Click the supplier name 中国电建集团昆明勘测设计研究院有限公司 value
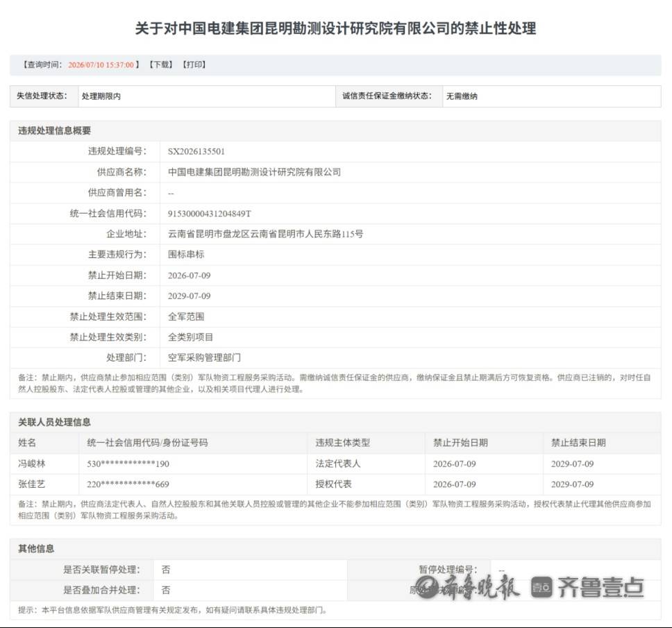672x628 pixels. tap(254, 172)
